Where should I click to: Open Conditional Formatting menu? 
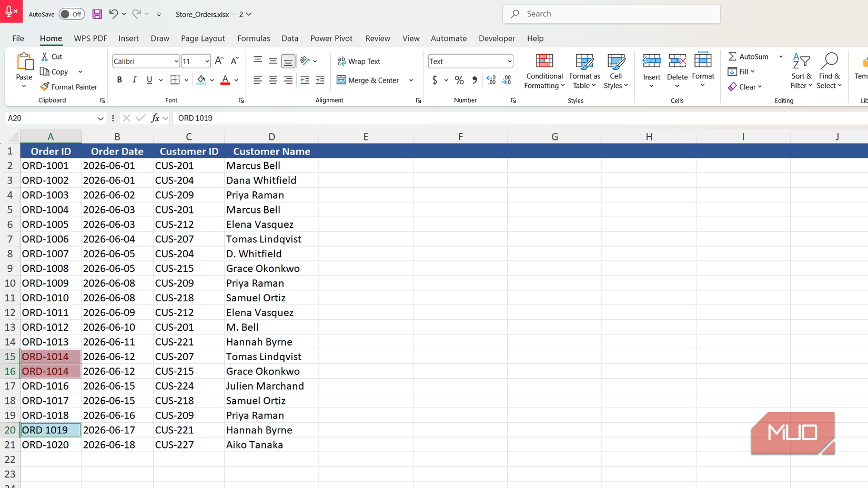[544, 72]
